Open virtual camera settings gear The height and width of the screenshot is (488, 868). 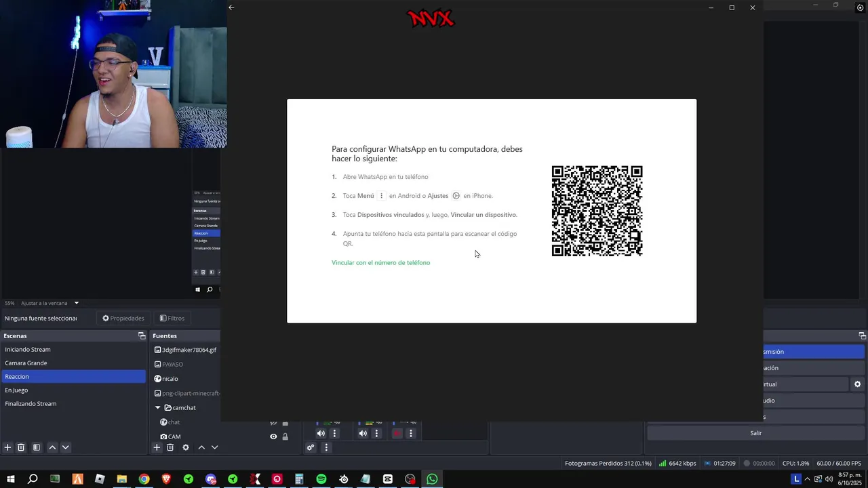pos(857,384)
